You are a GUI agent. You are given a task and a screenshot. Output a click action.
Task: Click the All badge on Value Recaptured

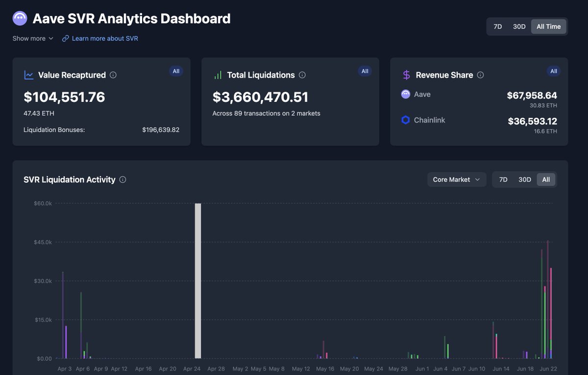coord(176,71)
